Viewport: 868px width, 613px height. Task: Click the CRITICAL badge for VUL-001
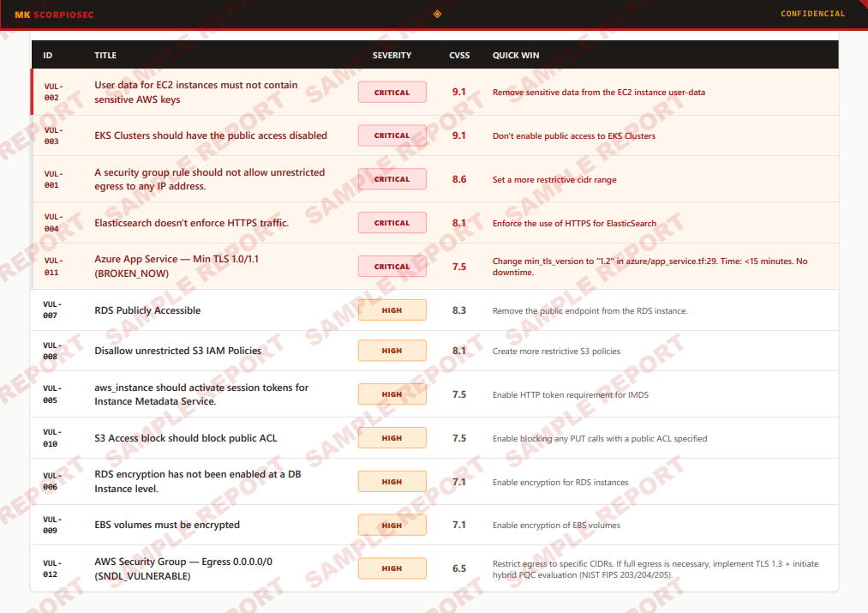392,179
